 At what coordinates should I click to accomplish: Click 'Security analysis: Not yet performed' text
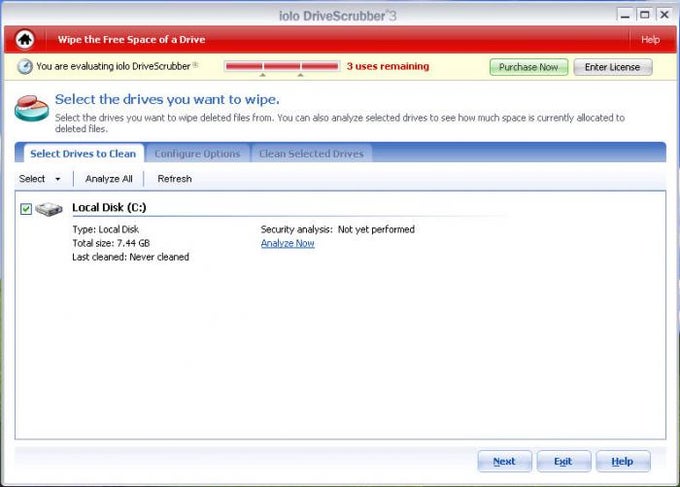pyautogui.click(x=337, y=229)
